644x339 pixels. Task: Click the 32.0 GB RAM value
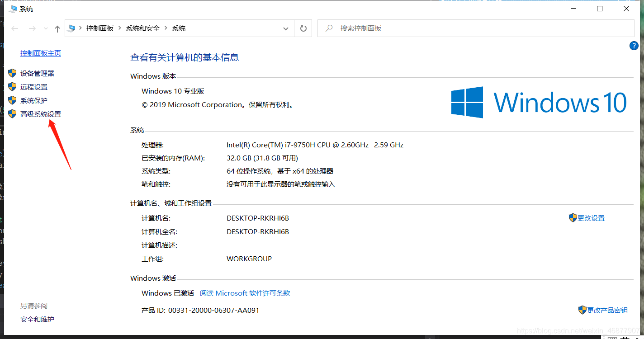[x=262, y=158]
